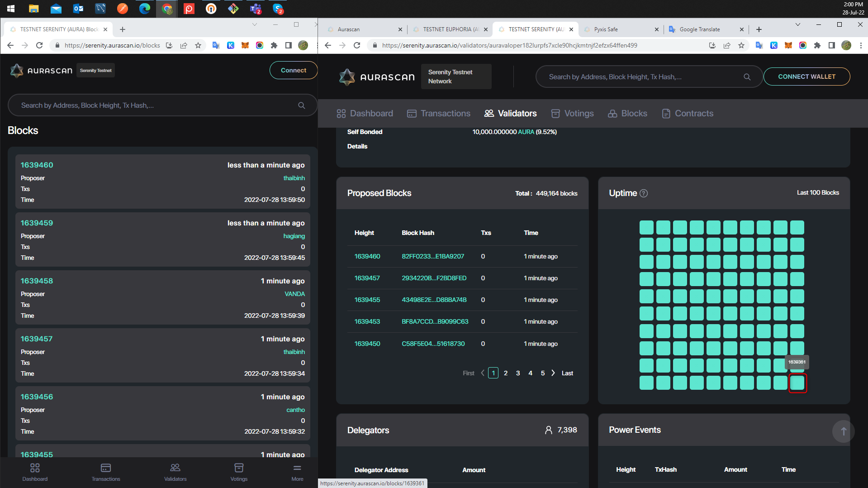Switch to the Pyxis Safe tab
Screen dimensions: 868x488
point(606,29)
